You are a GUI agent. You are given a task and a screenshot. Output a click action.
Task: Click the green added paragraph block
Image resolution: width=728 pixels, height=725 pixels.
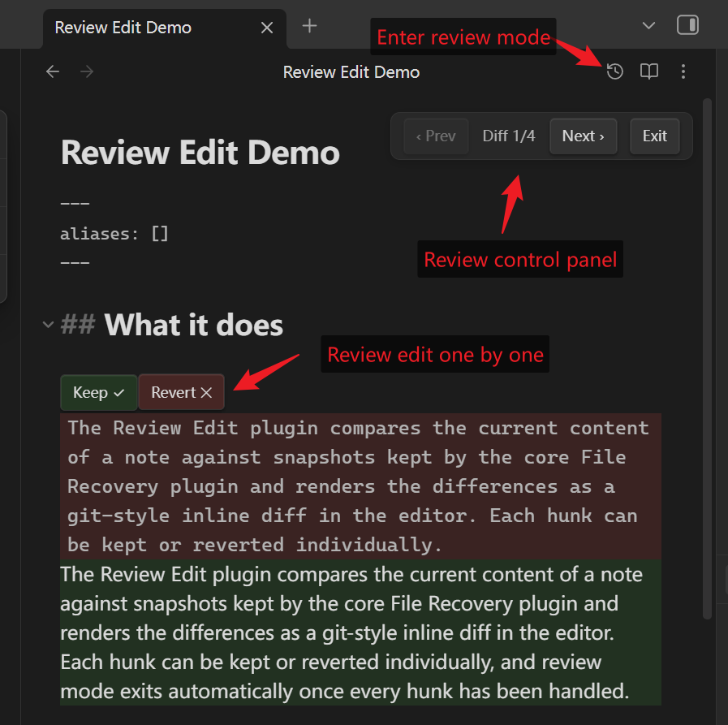pyautogui.click(x=360, y=632)
